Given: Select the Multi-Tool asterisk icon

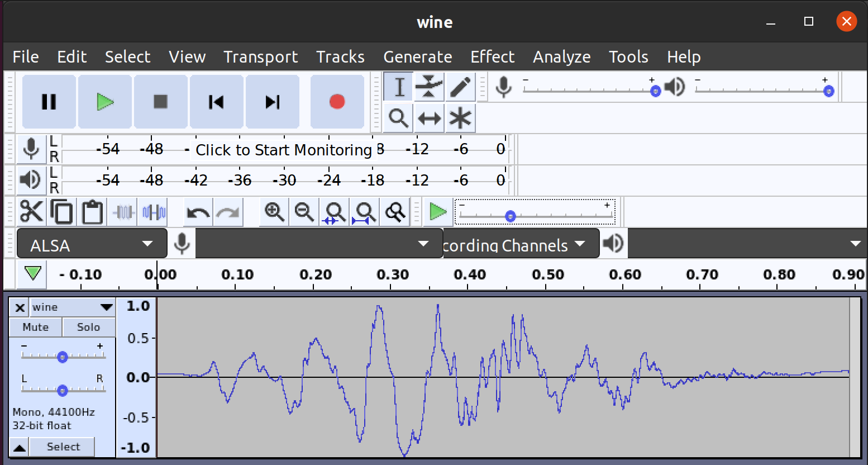Looking at the screenshot, I should 460,118.
